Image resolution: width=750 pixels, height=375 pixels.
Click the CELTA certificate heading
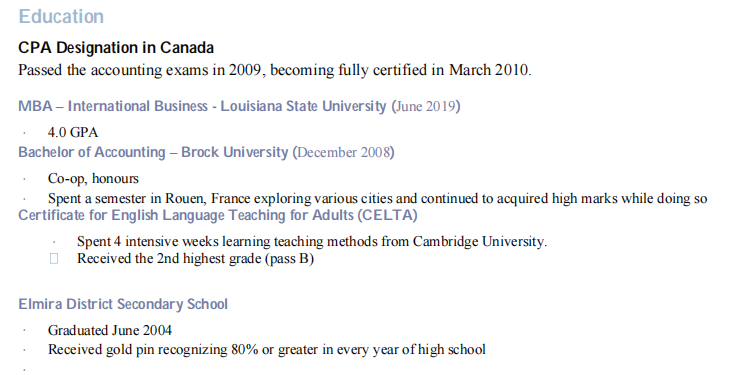pyautogui.click(x=218, y=216)
